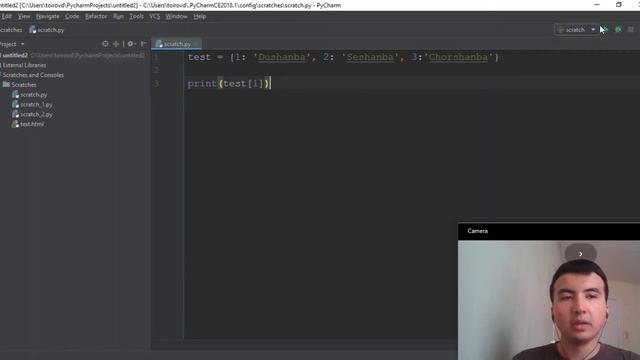Select the Scratches folder in tree

tap(24, 84)
